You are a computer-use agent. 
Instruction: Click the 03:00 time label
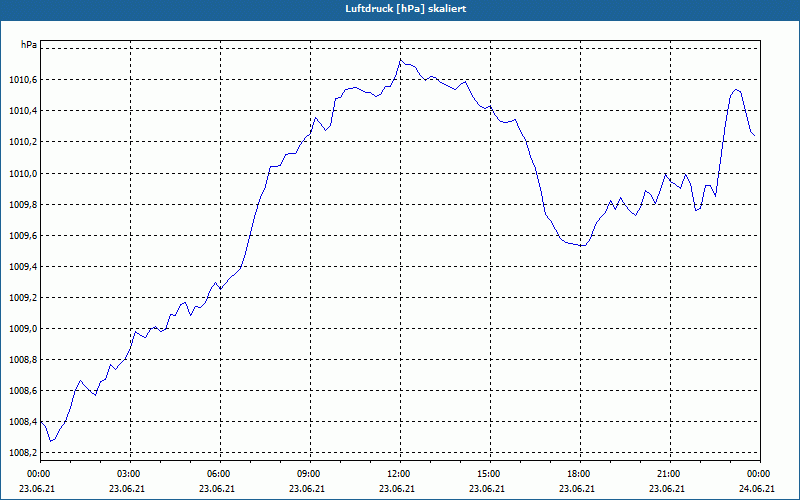(x=130, y=474)
